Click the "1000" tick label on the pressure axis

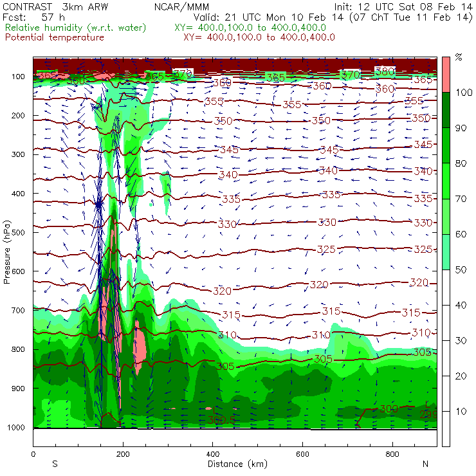[x=16, y=427]
